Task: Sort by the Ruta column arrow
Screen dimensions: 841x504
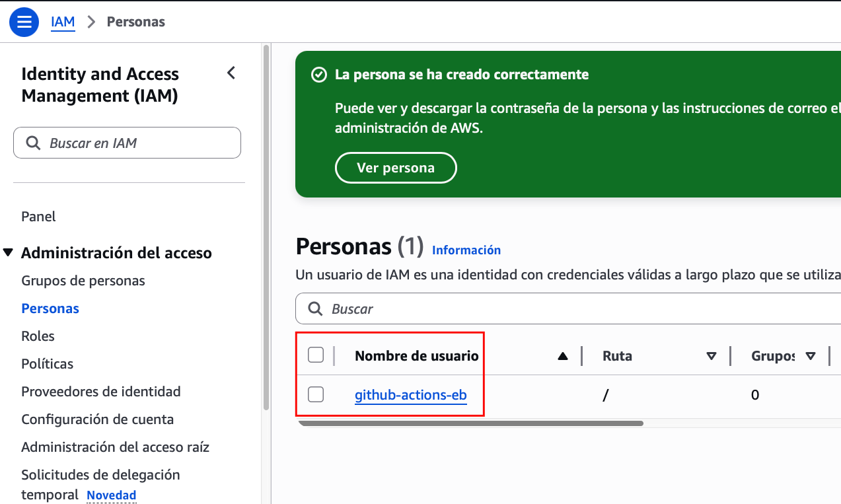Action: (712, 356)
